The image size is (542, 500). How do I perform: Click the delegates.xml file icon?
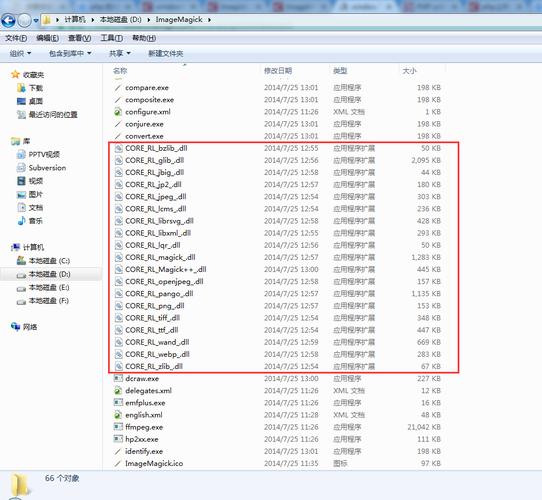pos(118,391)
